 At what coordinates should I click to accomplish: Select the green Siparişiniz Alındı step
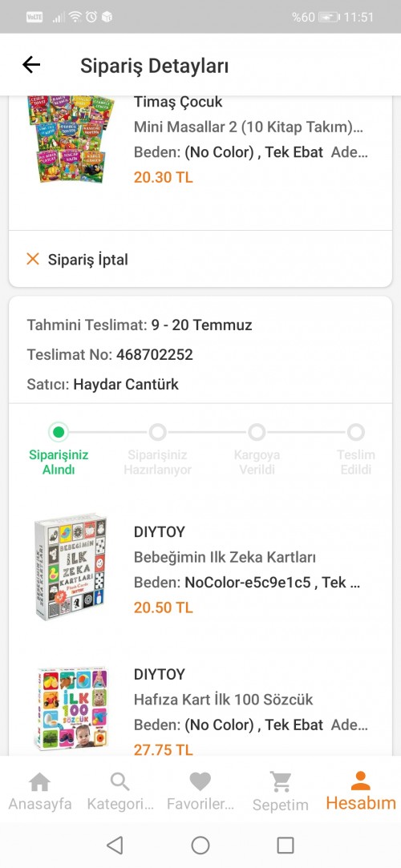[x=59, y=432]
